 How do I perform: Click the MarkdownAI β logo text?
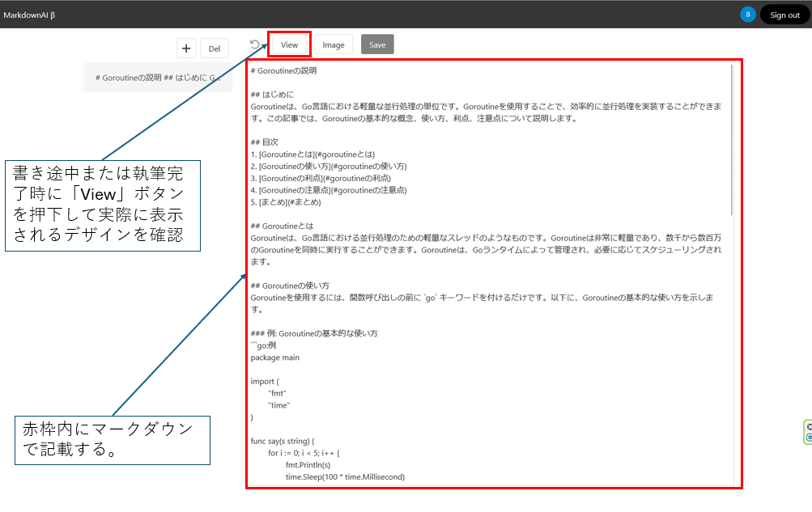29,15
